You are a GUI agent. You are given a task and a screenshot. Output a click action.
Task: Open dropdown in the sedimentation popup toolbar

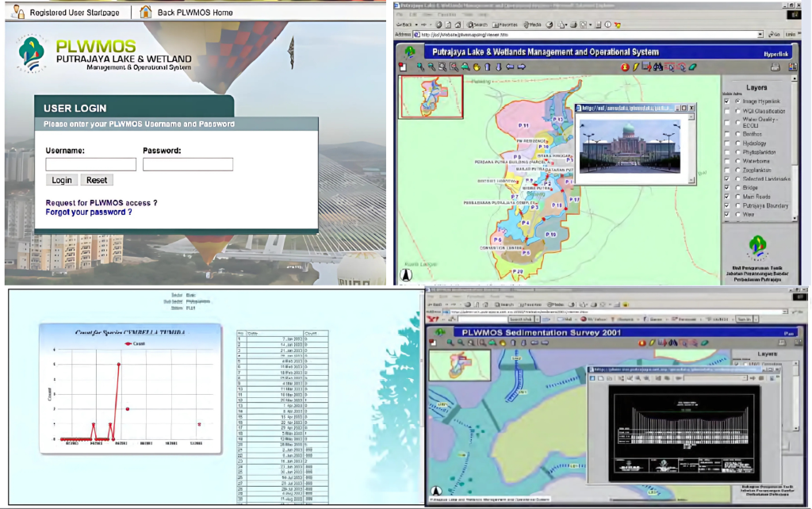point(745,378)
